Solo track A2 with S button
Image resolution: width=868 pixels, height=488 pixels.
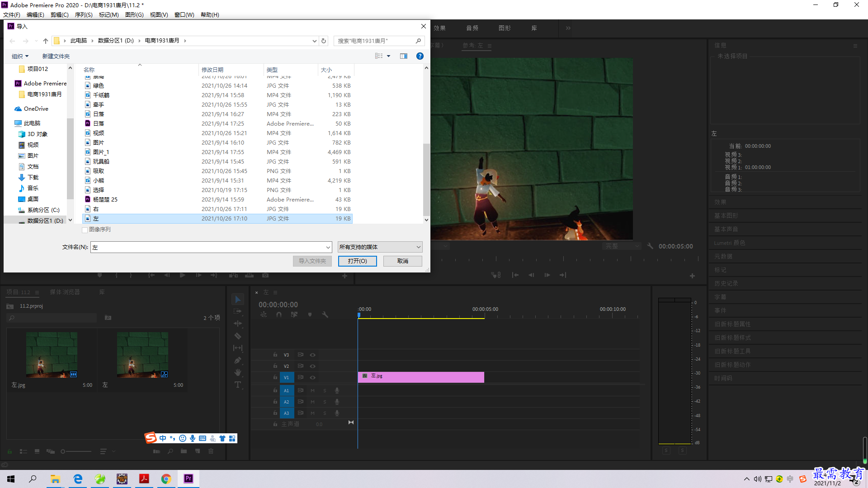click(x=325, y=402)
